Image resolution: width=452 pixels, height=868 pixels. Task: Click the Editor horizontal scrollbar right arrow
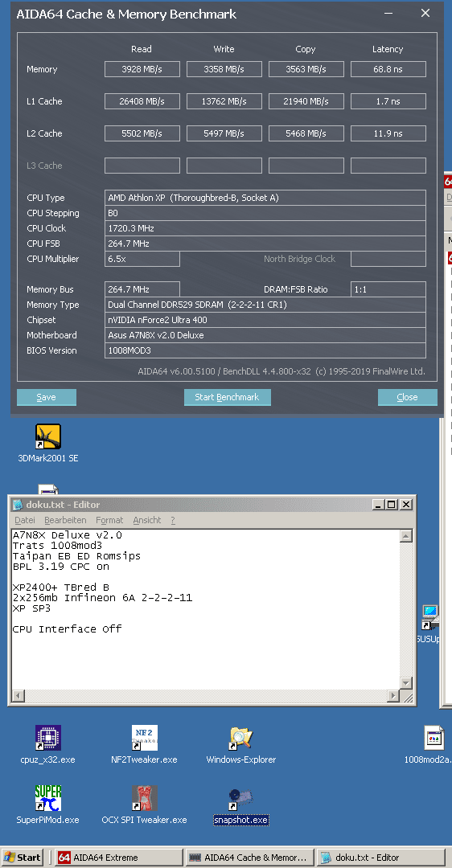tap(393, 696)
